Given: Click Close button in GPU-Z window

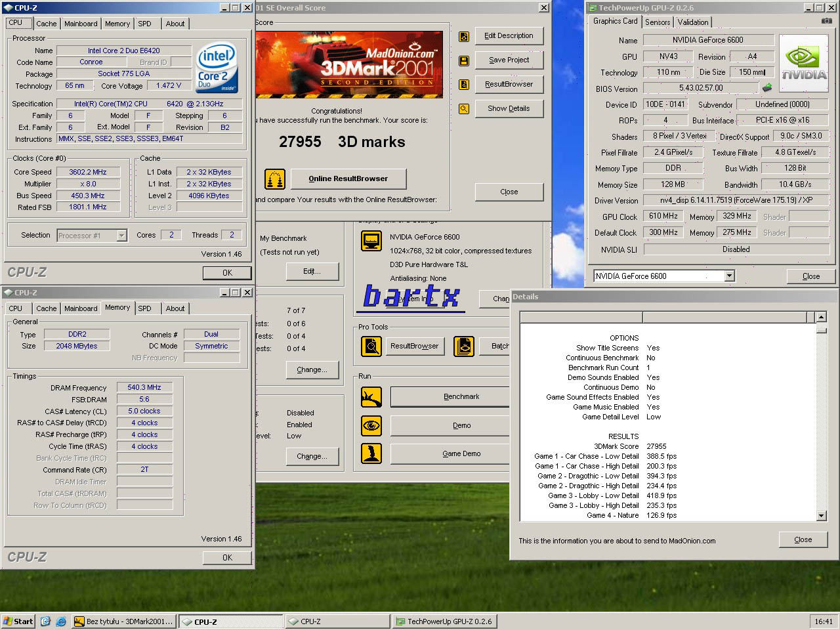Looking at the screenshot, I should click(x=811, y=276).
